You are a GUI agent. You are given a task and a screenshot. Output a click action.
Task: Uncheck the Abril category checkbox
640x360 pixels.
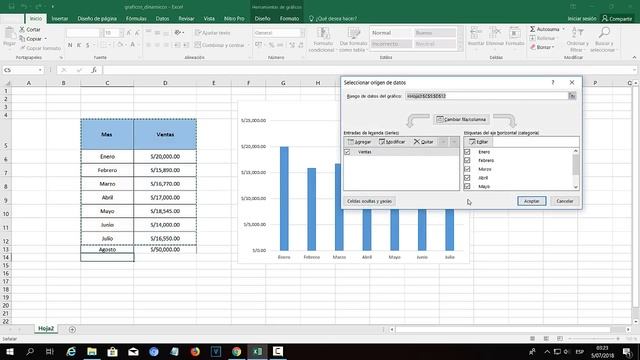coord(467,178)
